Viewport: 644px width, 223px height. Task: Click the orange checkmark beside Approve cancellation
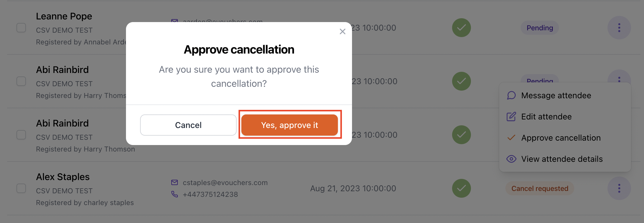click(511, 137)
